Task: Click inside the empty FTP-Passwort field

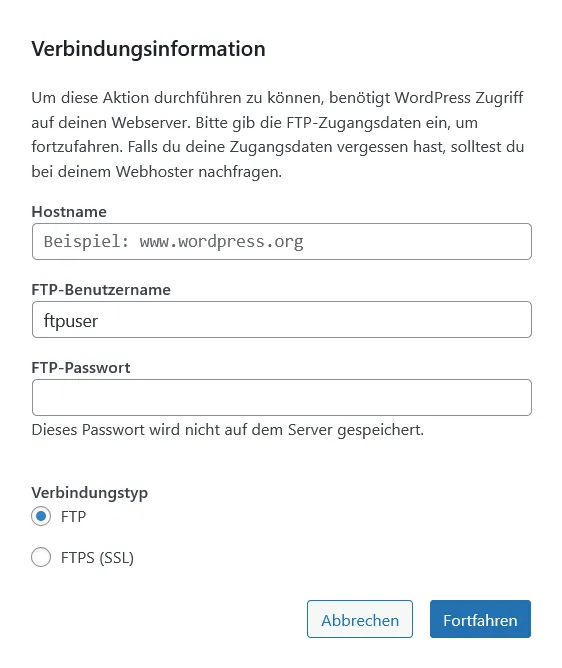Action: [282, 397]
